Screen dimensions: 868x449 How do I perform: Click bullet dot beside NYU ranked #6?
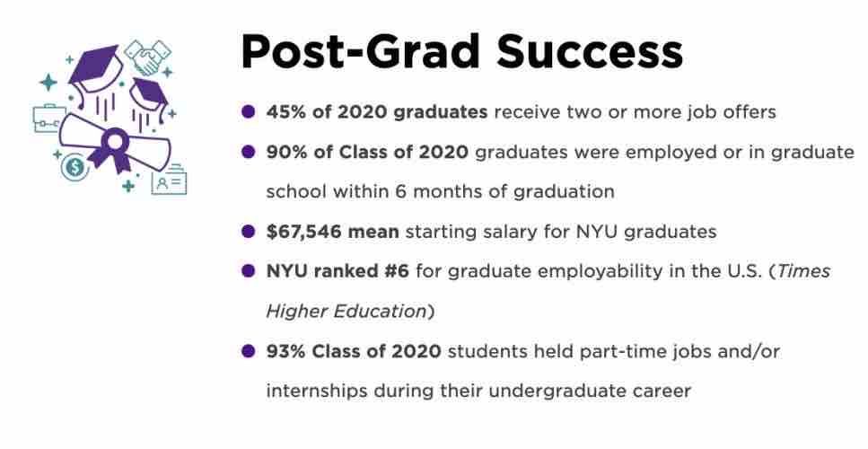(x=249, y=271)
